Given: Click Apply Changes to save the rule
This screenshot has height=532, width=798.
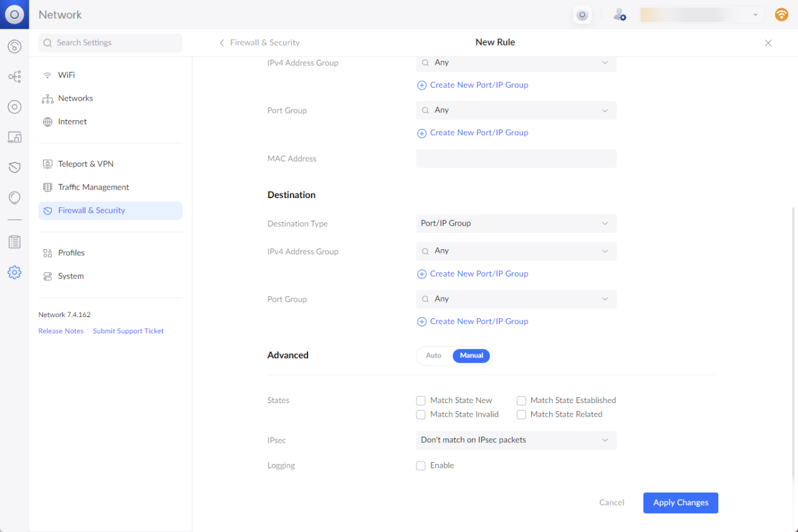Looking at the screenshot, I should (680, 503).
